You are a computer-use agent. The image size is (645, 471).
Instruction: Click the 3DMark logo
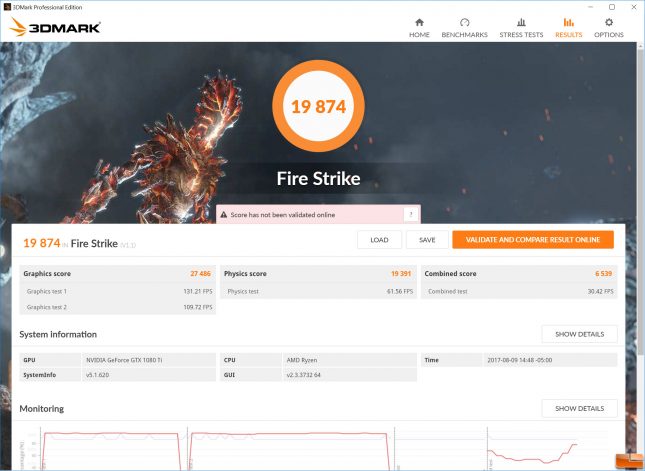point(55,27)
